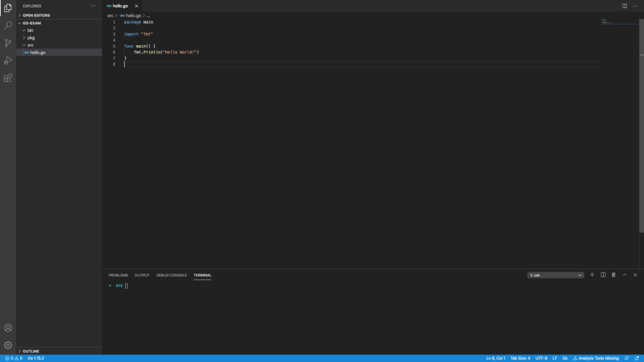Open the Search view in activity bar
Viewport: 644px width, 362px height.
coord(8,26)
